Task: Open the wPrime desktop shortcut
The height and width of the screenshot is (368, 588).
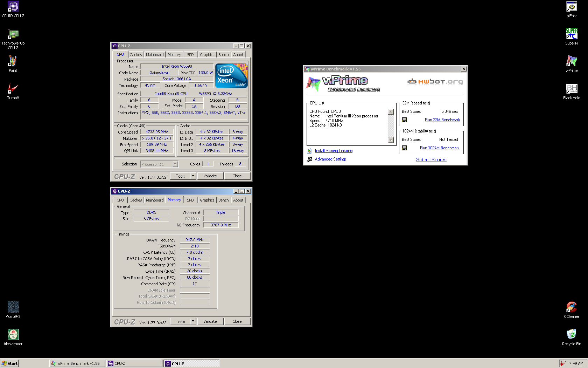Action: [x=572, y=64]
